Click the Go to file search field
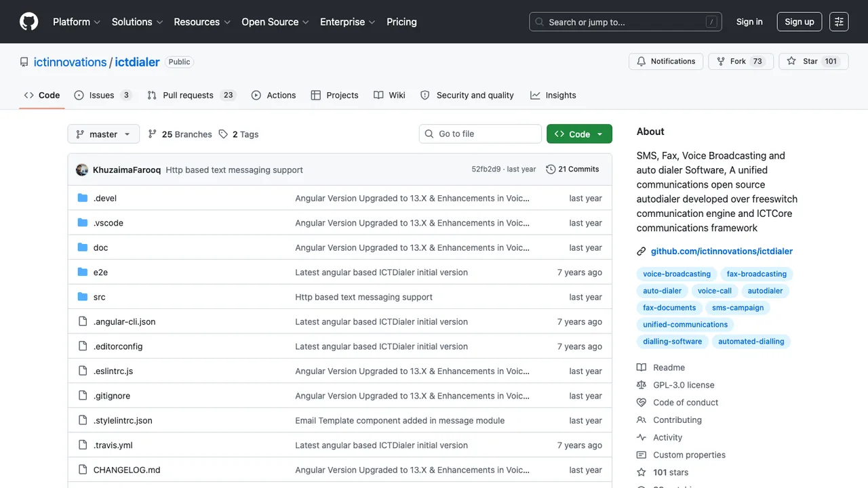868x488 pixels. (x=480, y=134)
